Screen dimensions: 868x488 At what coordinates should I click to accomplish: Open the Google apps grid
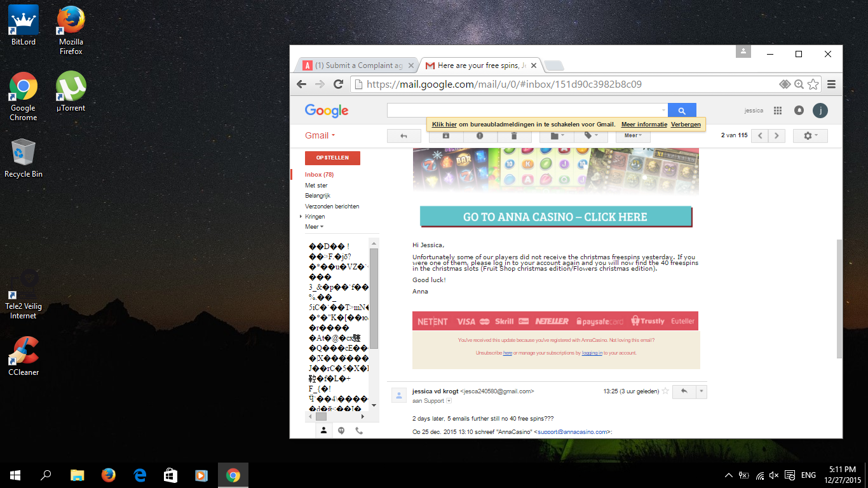[777, 111]
